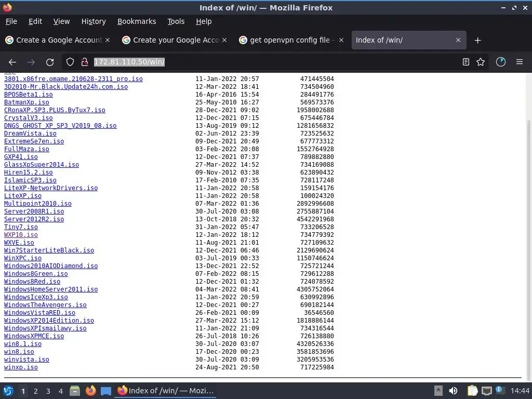Open the CrystalV3.iso link

[x=29, y=118]
